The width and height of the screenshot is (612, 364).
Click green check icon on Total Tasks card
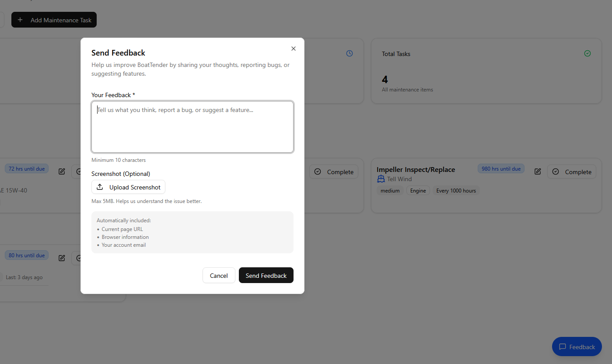(x=588, y=53)
